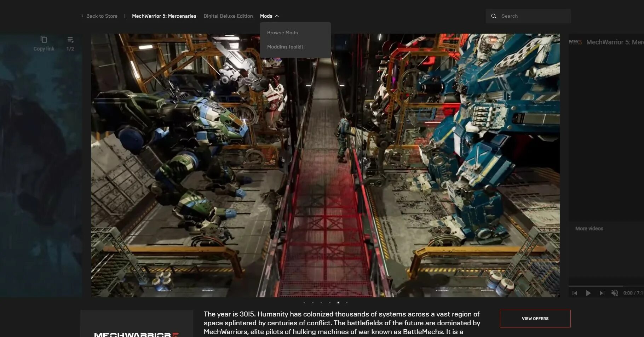Click the mech hangar screenshot
This screenshot has height=337, width=644.
click(x=326, y=165)
